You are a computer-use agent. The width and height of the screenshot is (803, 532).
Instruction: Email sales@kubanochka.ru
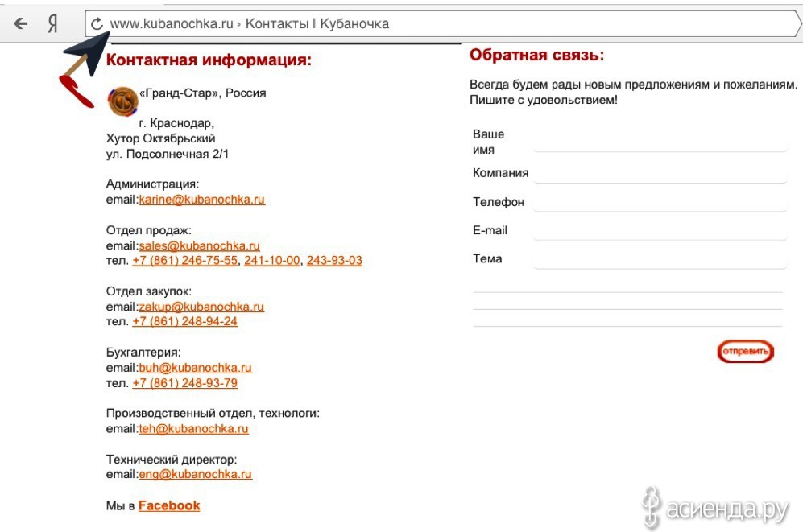(199, 245)
